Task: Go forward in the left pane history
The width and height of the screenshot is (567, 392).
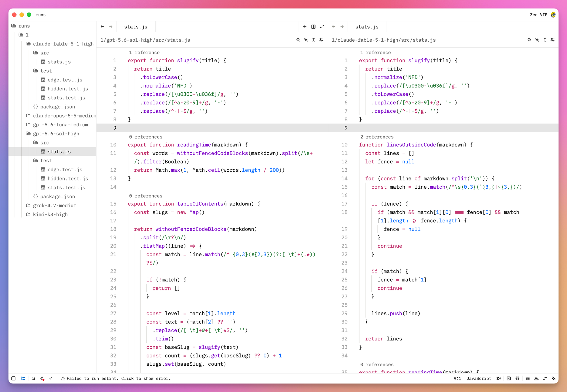Action: coord(111,27)
